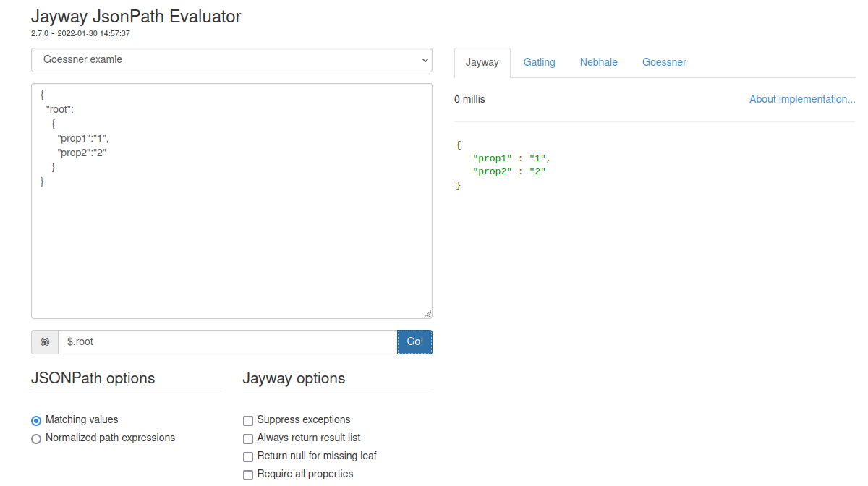
Task: Switch to the Goessner tab
Action: coord(664,62)
